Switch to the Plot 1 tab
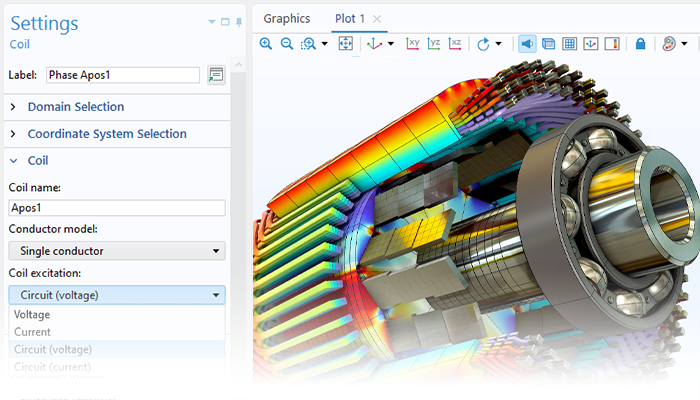The image size is (700, 400). [x=350, y=19]
